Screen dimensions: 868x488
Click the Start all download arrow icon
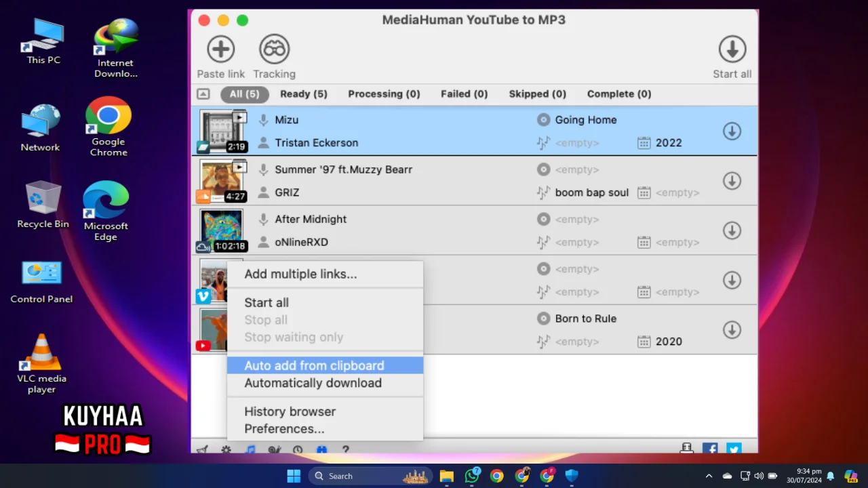[732, 49]
